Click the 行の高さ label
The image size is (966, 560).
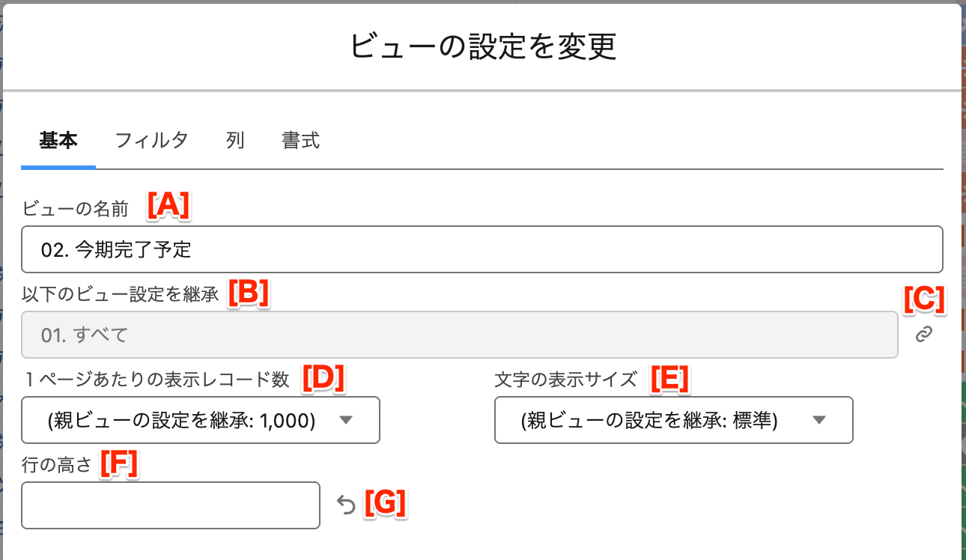(x=57, y=465)
